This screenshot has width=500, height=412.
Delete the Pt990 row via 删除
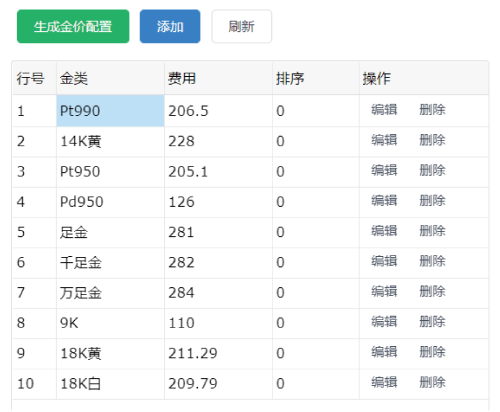tap(432, 110)
